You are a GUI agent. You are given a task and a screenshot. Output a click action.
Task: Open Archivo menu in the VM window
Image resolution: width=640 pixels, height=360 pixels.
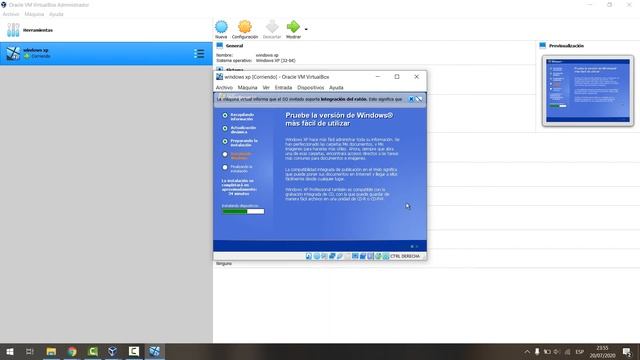[x=224, y=87]
